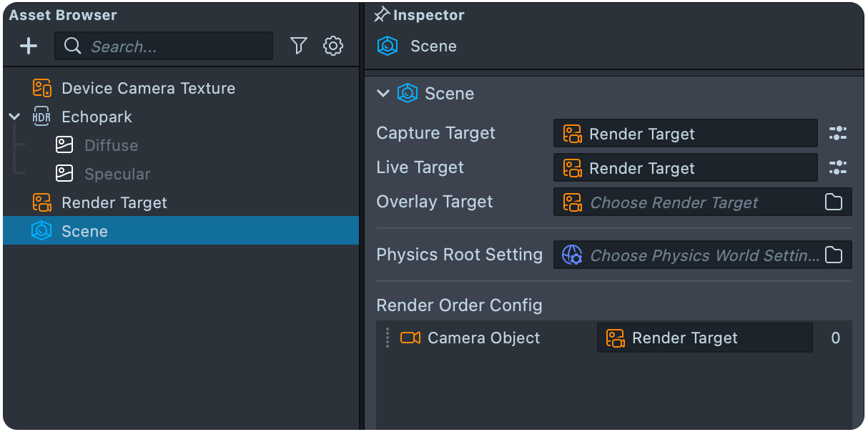Viewport: 868px width, 432px height.
Task: Collapse the Echopark HDR asset
Action: (15, 117)
